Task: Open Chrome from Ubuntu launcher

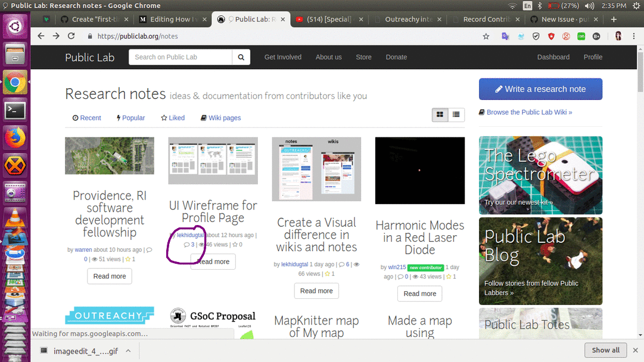Action: pos(15,83)
